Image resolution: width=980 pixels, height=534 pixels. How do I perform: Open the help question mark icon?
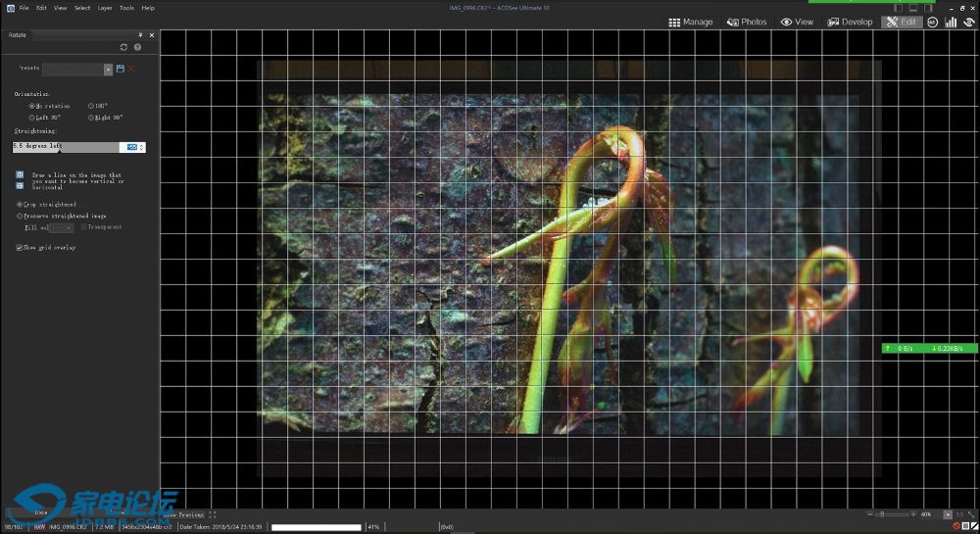click(x=137, y=47)
